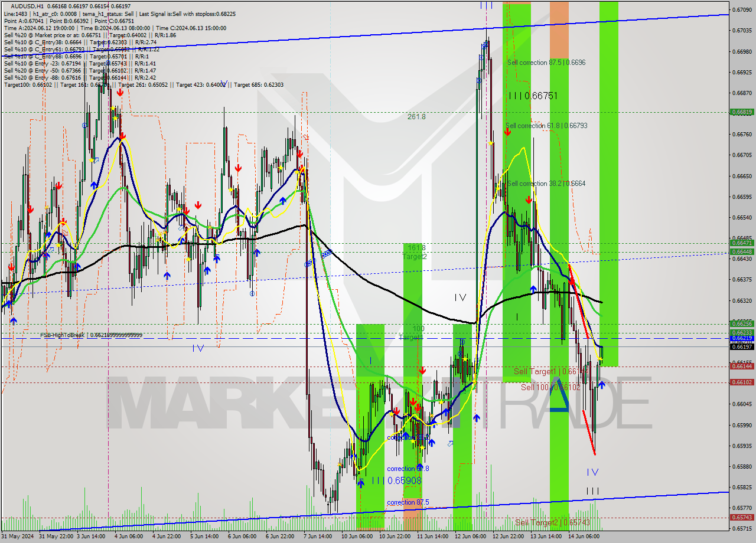
Task: Click the 0.66045 price axis label
Action: click(x=742, y=404)
